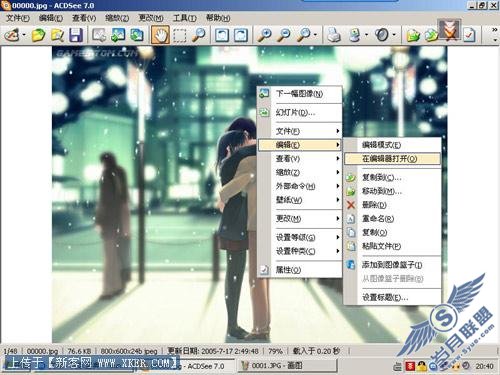
Task: Expand 外部命令(H) submenu in context menu
Action: coord(300,186)
